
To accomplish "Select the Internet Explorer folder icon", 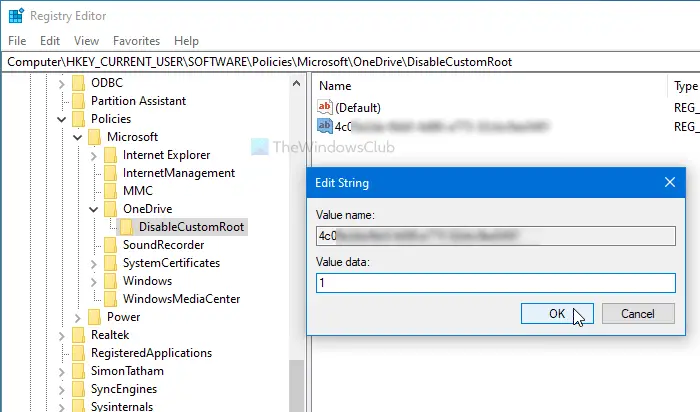I will tap(111, 155).
